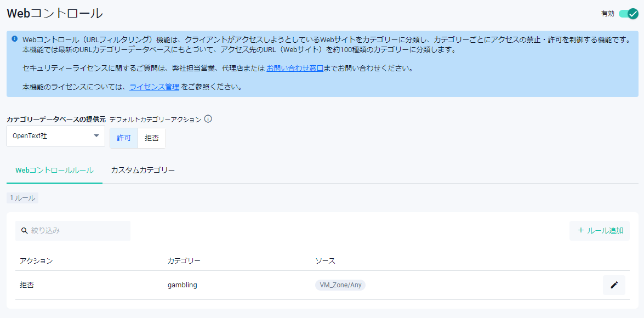Open the OpenText社 provider dropdown

tap(55, 136)
